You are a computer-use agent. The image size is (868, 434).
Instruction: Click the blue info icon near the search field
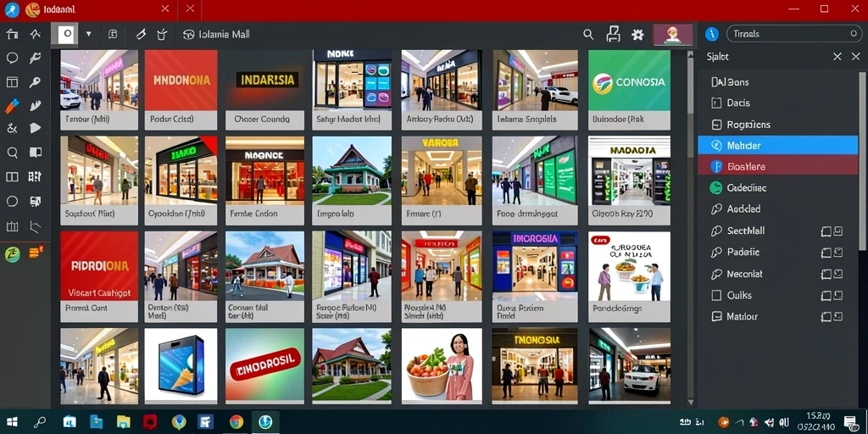click(712, 34)
